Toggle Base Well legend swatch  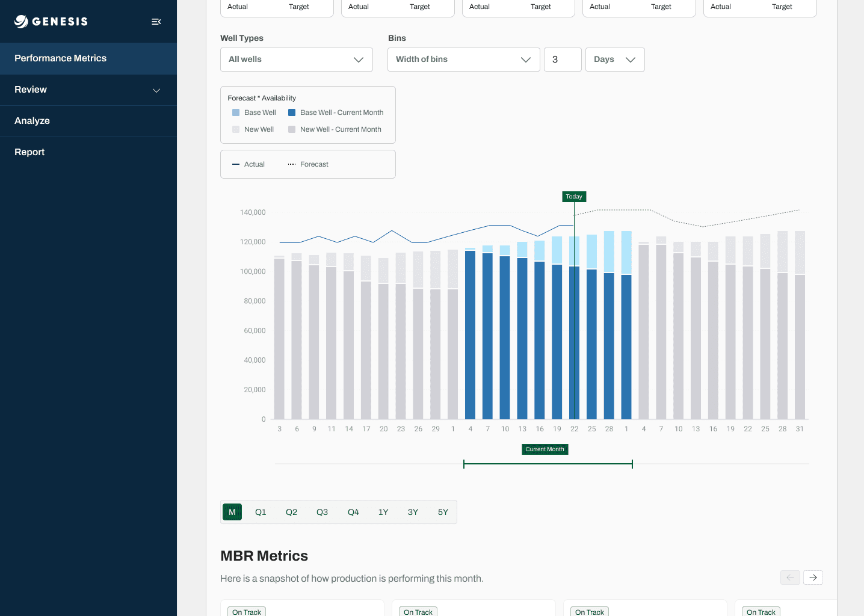[236, 112]
